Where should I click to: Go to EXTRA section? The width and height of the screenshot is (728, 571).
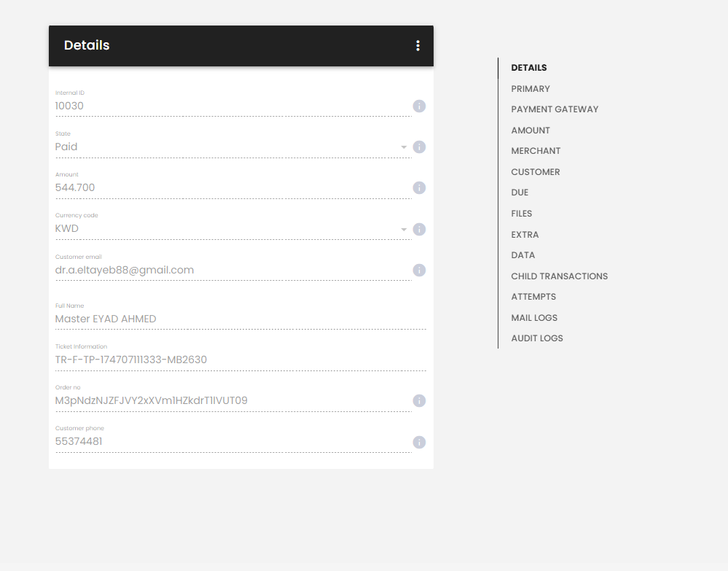(525, 235)
